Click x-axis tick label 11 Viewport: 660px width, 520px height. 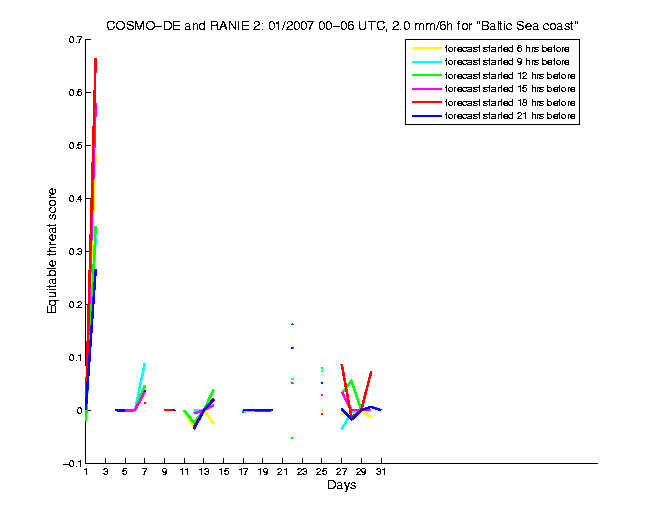tap(184, 472)
